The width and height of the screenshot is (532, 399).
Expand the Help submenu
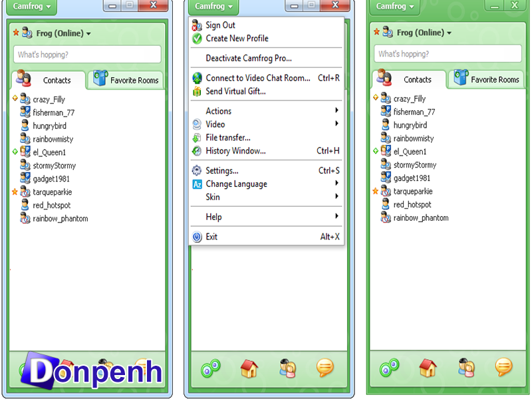(x=267, y=217)
